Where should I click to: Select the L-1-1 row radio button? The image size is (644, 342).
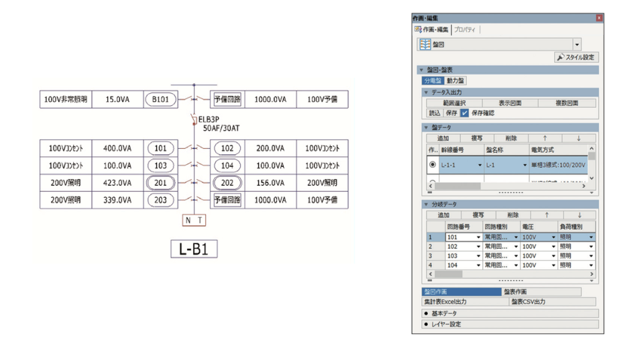coord(432,165)
